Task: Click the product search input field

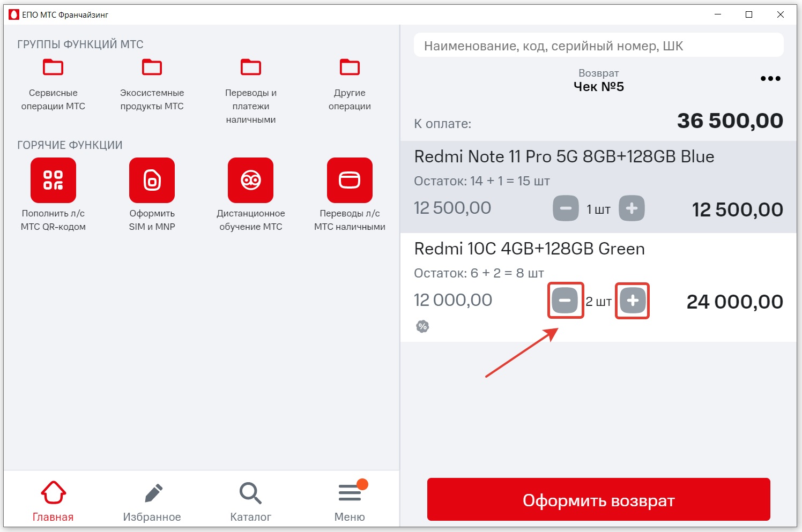Action: coord(598,46)
